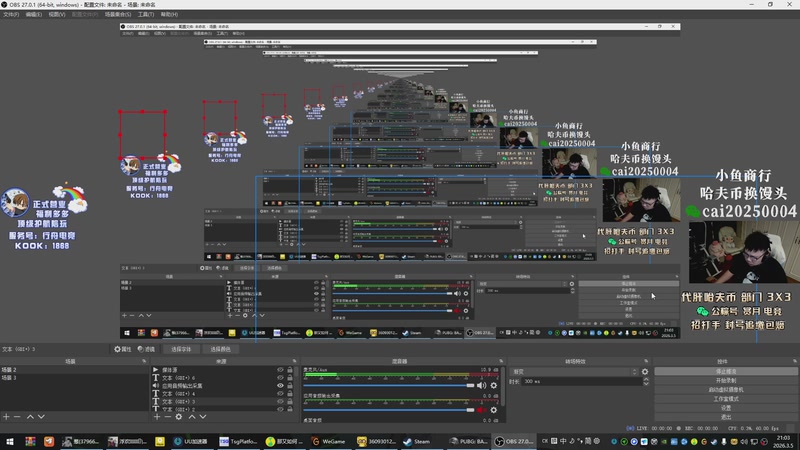Click the 时长 300 ms duration field
This screenshot has height=450, width=800.
pyautogui.click(x=582, y=381)
